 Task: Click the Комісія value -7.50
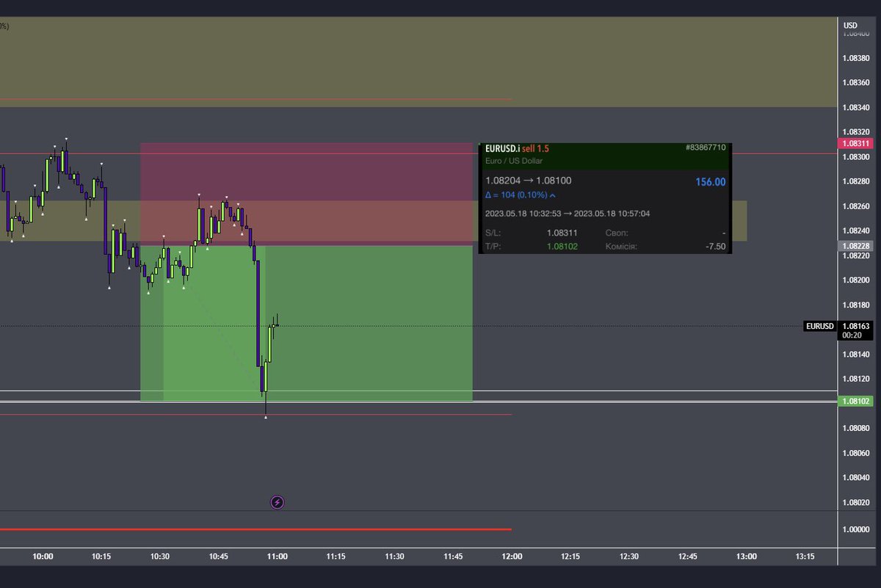(x=715, y=247)
